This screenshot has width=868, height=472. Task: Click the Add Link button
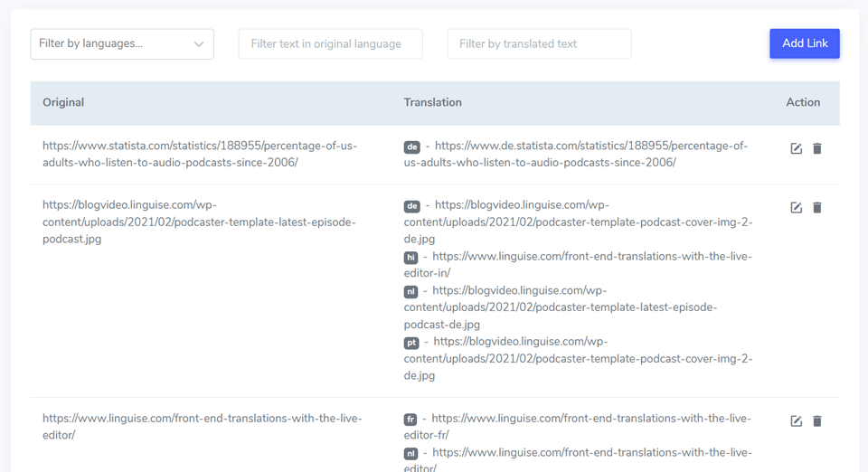(x=805, y=43)
